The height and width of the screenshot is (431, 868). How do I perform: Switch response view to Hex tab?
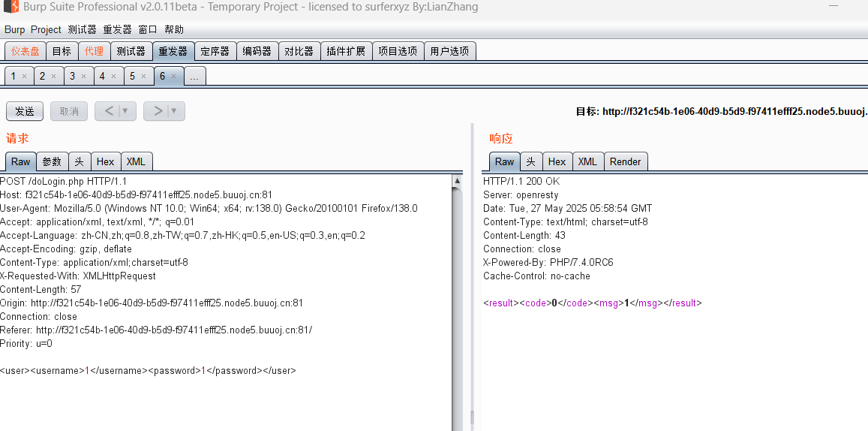557,161
